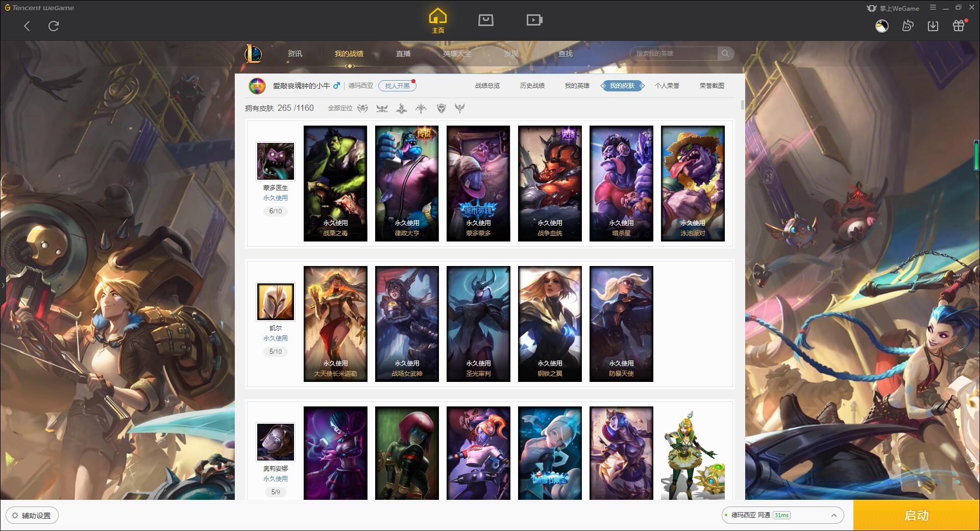This screenshot has height=531, width=980.
Task: Expand the left side panel arrow
Action: [3, 285]
